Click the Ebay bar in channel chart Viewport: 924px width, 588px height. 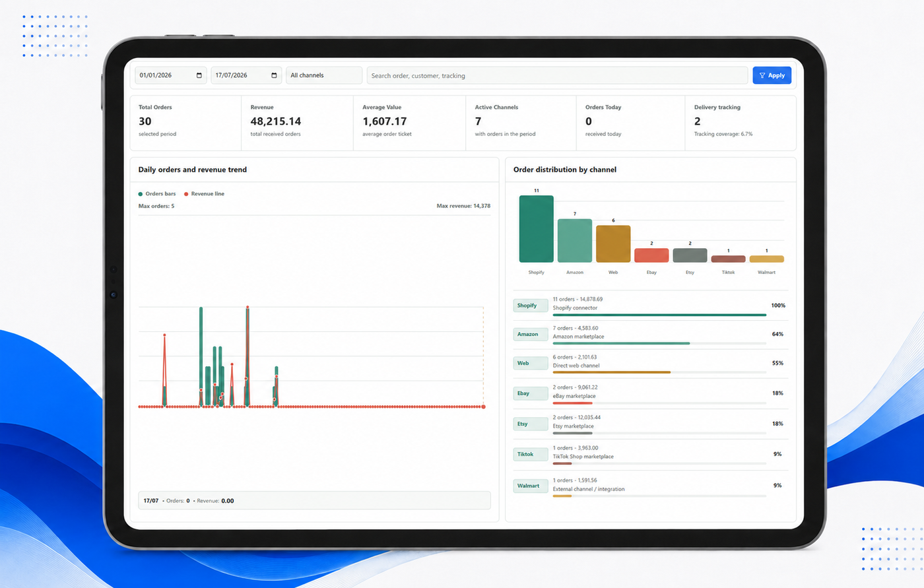651,255
